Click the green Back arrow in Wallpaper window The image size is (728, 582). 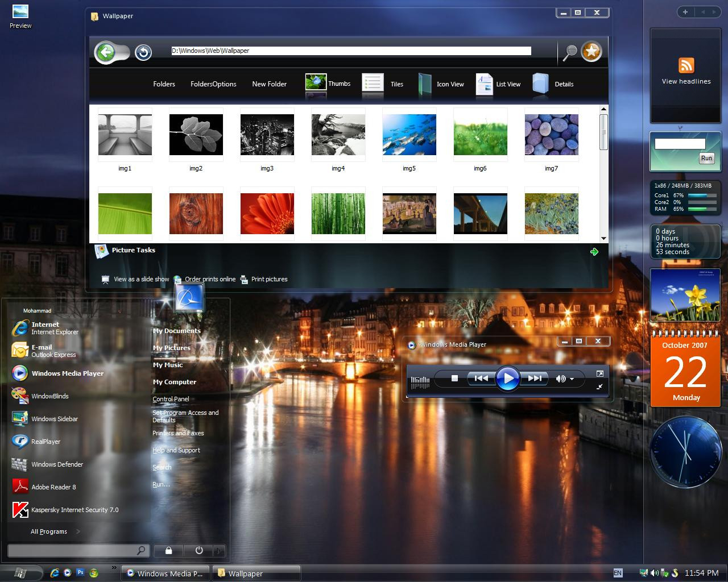106,53
